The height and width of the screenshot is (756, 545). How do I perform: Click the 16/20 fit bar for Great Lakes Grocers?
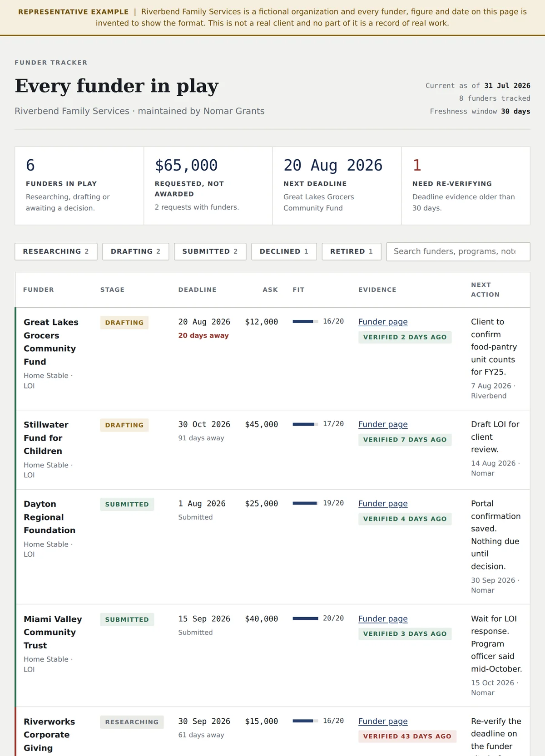tap(305, 322)
